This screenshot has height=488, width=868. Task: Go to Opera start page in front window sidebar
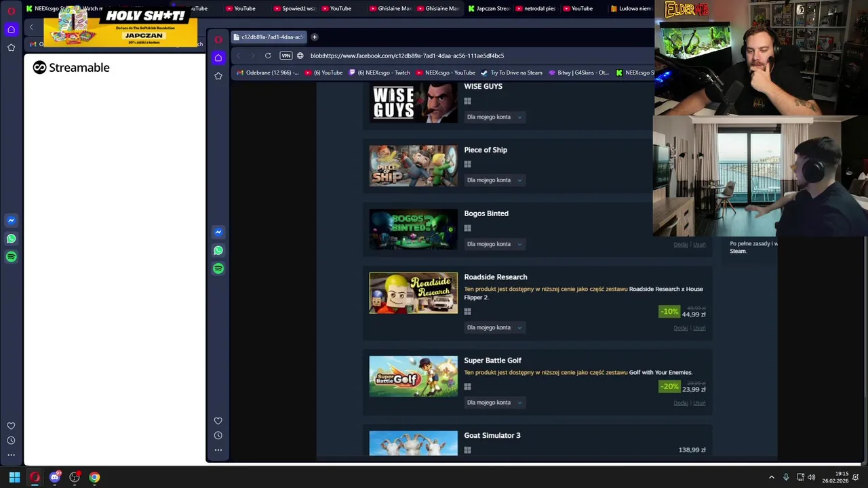pos(218,58)
